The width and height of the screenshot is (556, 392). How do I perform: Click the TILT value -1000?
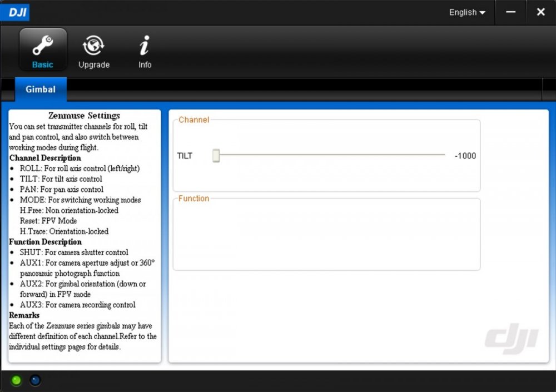[x=465, y=156]
